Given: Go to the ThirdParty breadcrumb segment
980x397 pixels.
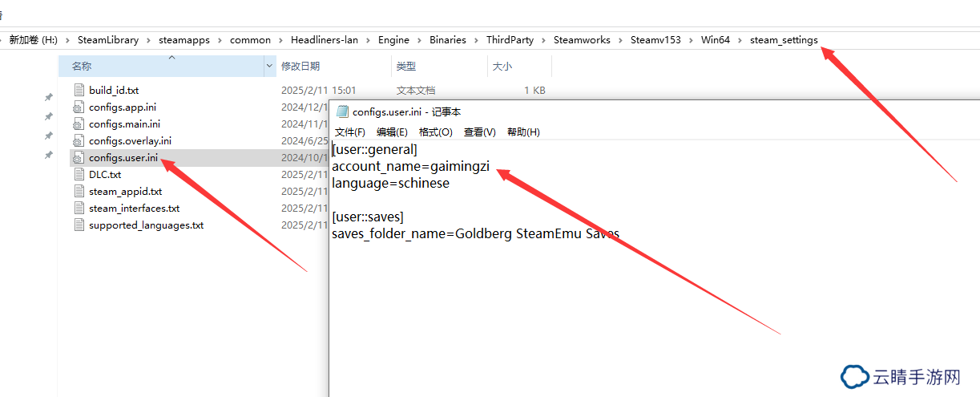Looking at the screenshot, I should pyautogui.click(x=510, y=40).
